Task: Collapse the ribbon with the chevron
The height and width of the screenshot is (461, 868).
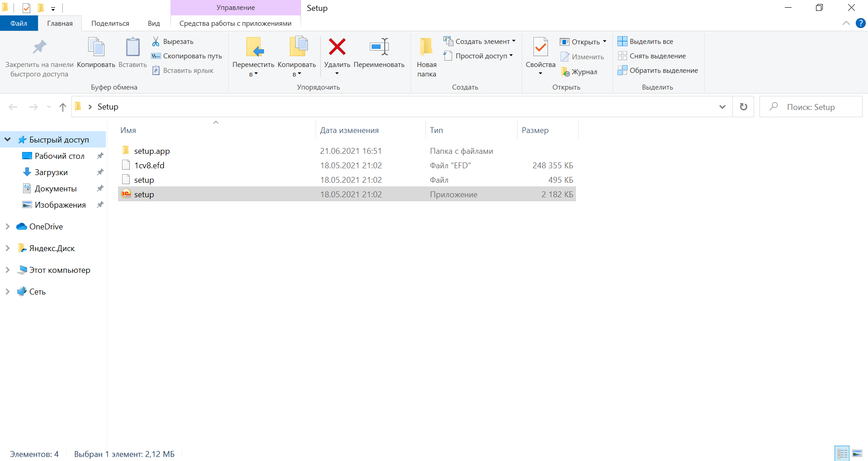Action: pyautogui.click(x=846, y=24)
